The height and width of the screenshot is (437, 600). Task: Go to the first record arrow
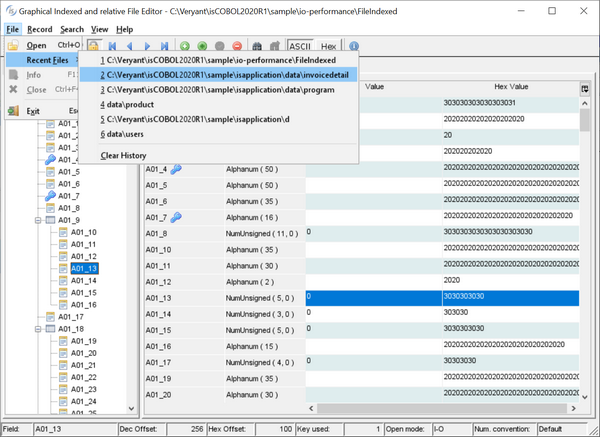click(x=112, y=46)
